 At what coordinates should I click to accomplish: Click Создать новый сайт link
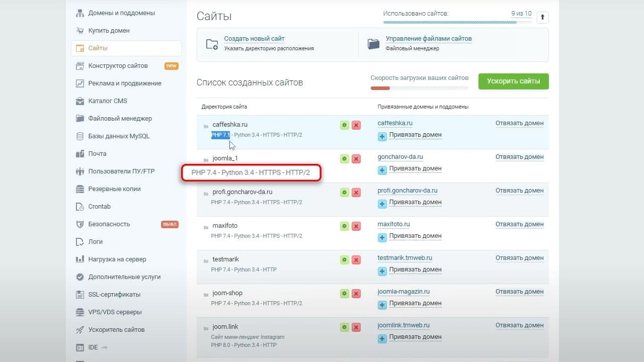254,39
